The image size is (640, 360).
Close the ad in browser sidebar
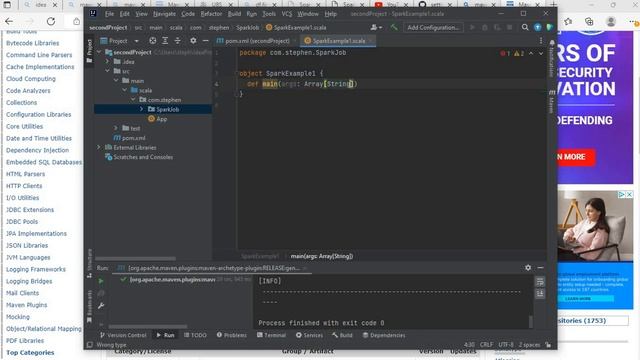click(629, 194)
